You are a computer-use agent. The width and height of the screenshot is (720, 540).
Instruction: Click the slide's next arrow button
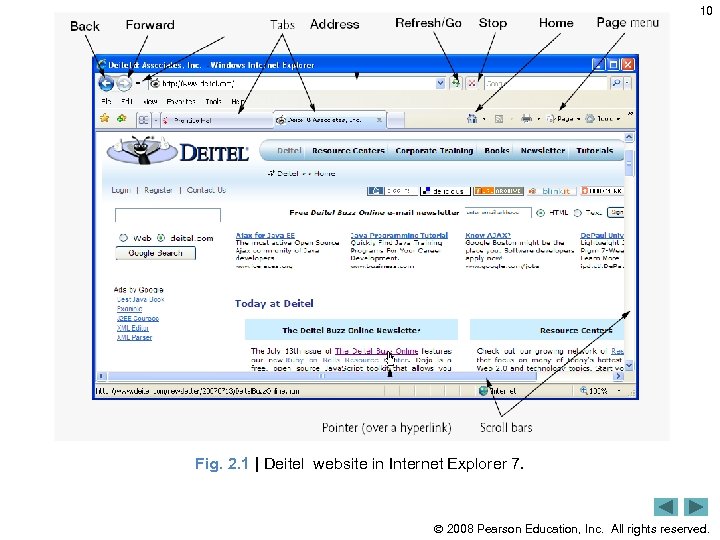pyautogui.click(x=696, y=507)
